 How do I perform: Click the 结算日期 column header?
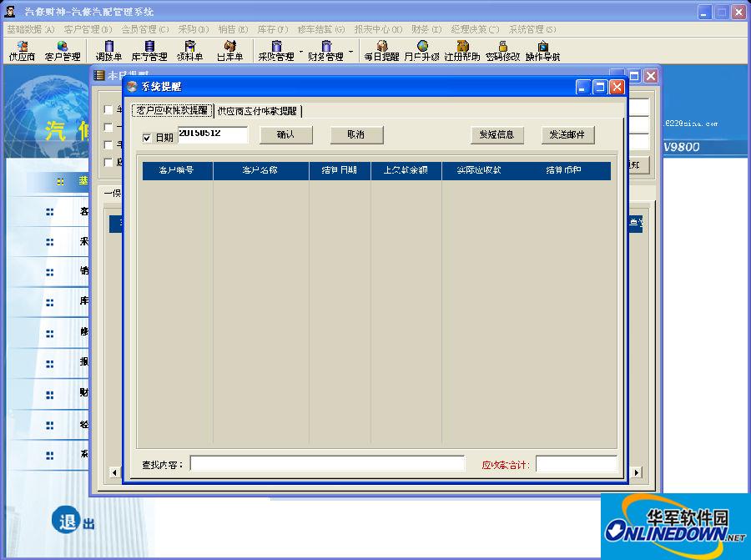[x=340, y=170]
